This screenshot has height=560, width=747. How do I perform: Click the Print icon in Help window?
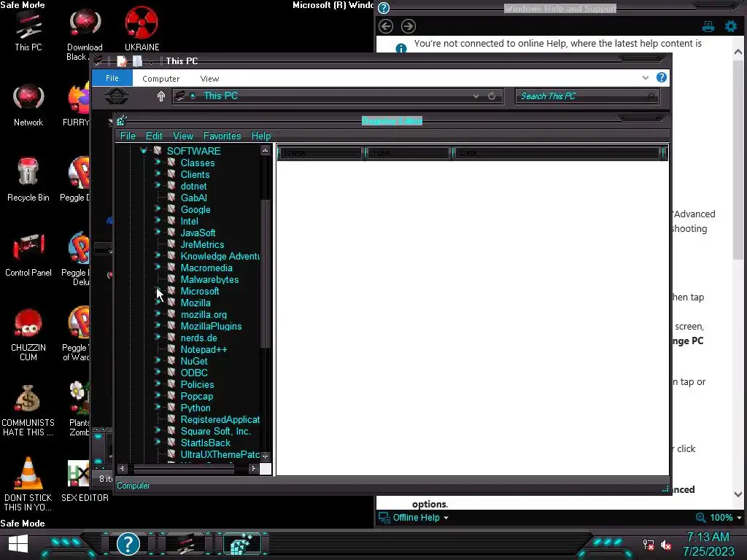click(x=708, y=26)
